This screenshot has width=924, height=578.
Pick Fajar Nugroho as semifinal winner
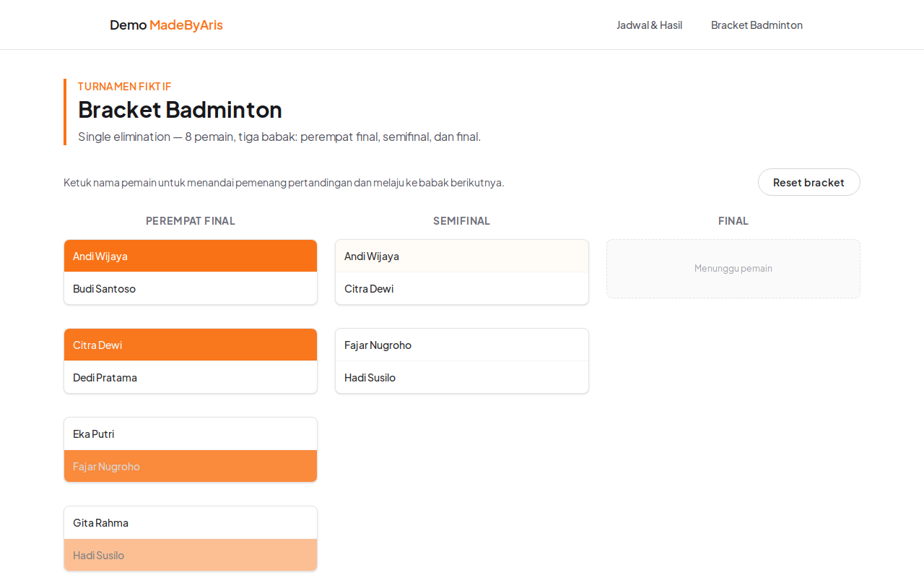click(x=462, y=345)
